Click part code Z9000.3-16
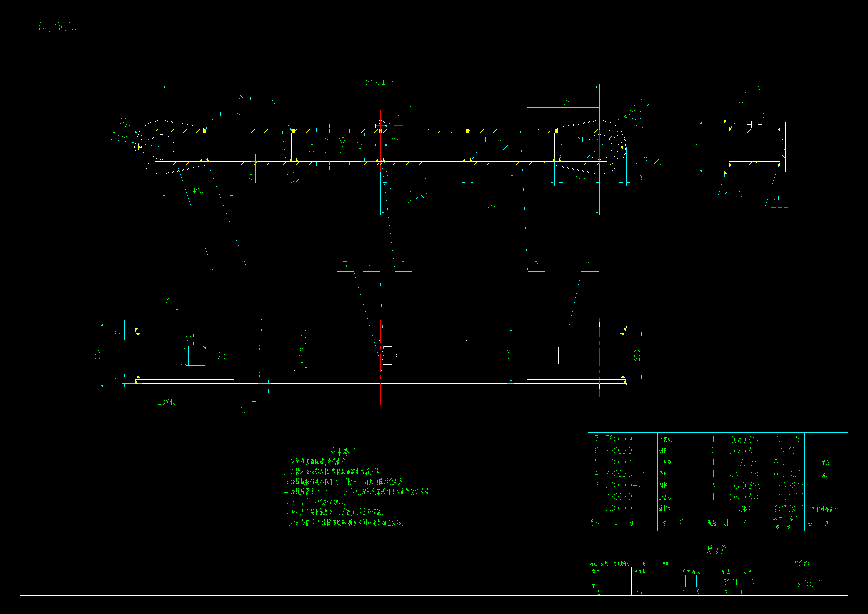The width and height of the screenshot is (868, 614). 626,462
